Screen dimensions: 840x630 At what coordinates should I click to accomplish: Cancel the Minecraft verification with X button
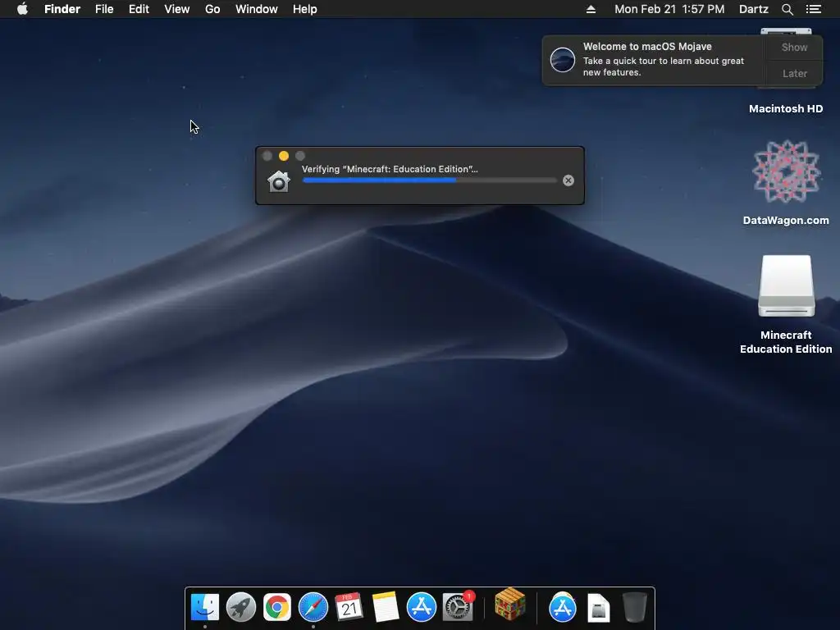(568, 180)
